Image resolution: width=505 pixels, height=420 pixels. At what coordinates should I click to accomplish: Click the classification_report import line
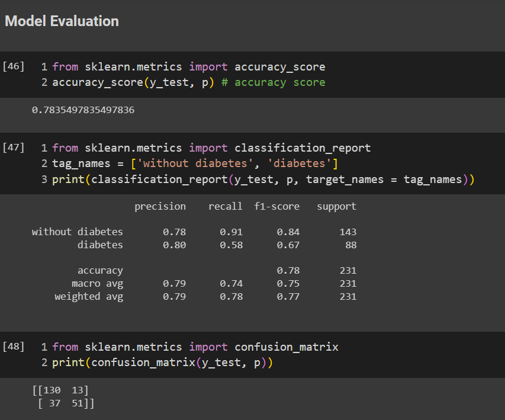point(211,148)
